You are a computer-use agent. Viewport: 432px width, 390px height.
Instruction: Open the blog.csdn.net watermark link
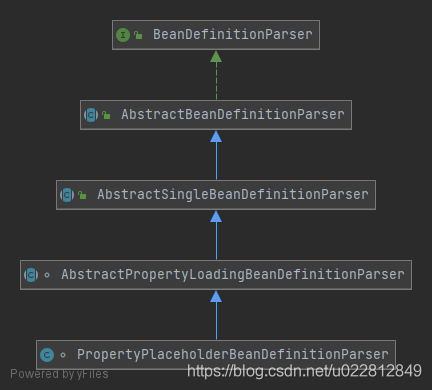(x=304, y=371)
